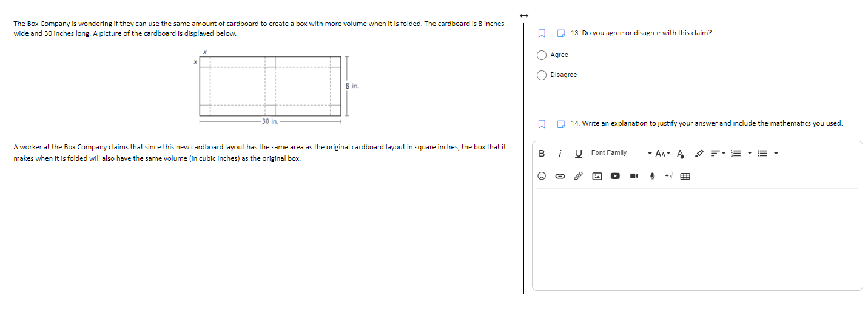
Task: Bookmark question 13
Action: click(542, 33)
